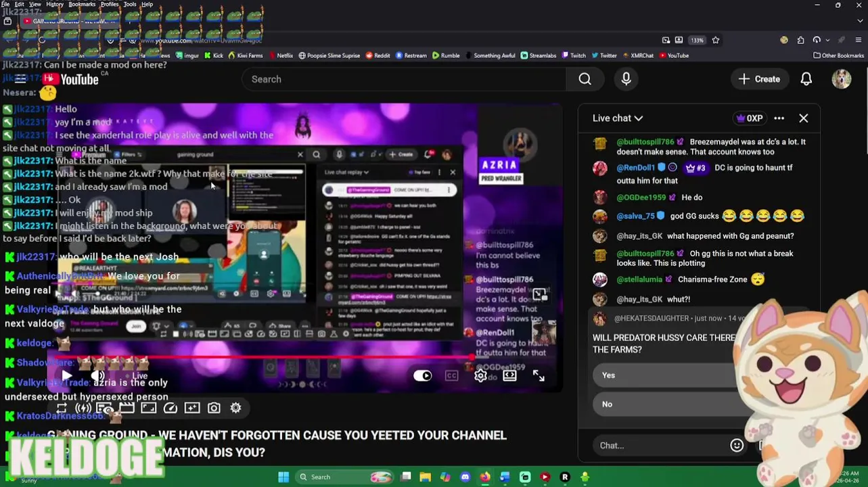Screen dimensions: 868x487
Task: Play the YouTube video
Action: [x=66, y=375]
